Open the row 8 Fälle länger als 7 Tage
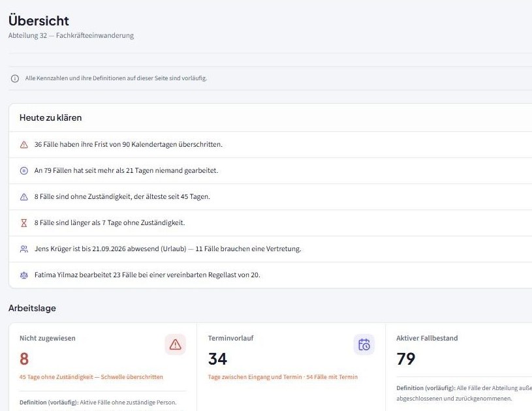 (x=270, y=223)
